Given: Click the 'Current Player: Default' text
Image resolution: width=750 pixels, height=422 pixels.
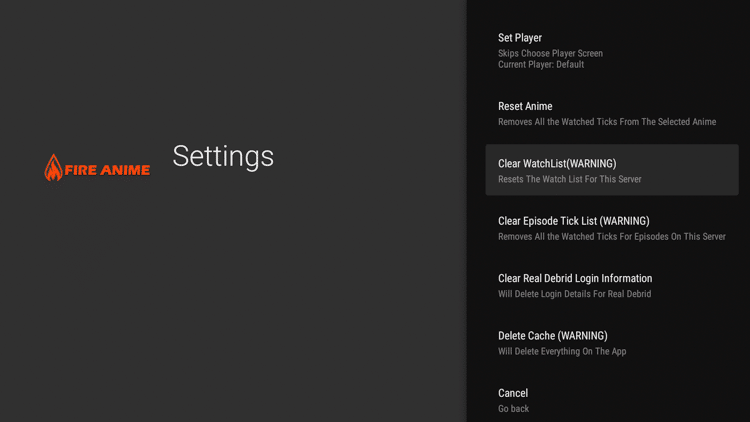Looking at the screenshot, I should point(541,65).
